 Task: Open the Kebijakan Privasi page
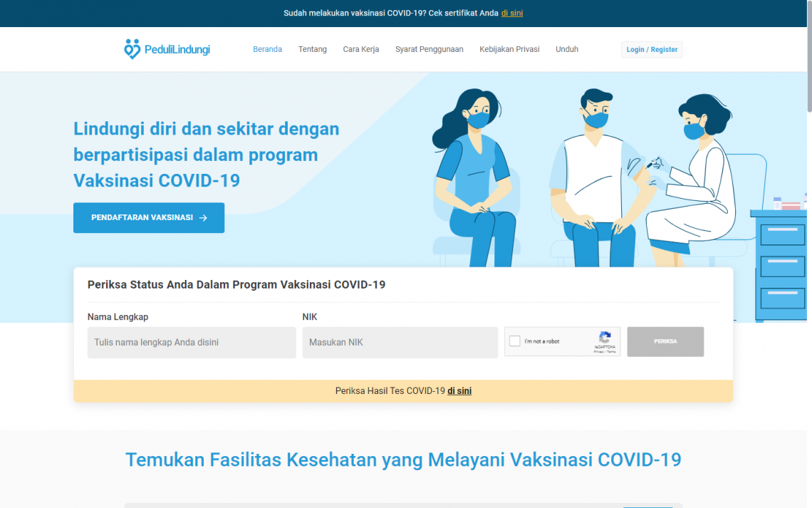click(509, 49)
